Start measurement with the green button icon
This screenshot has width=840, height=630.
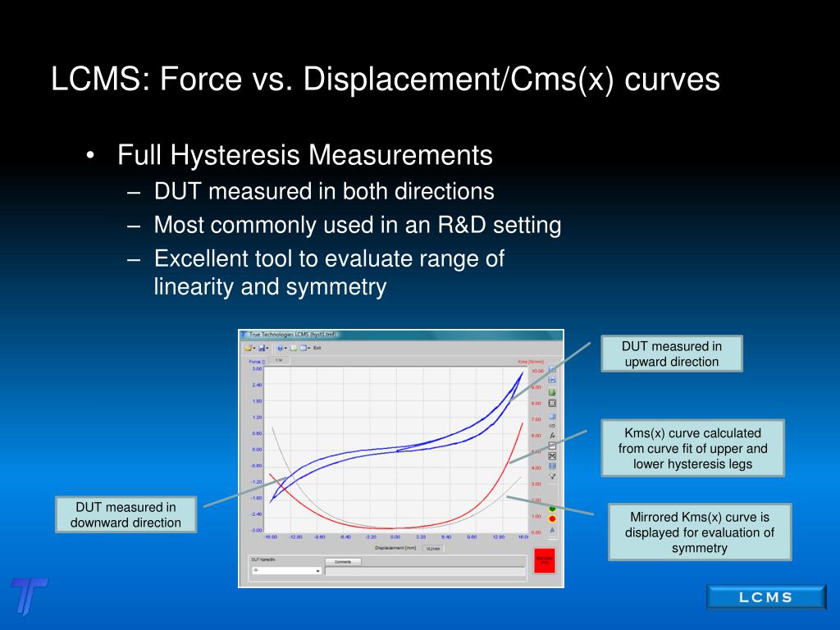[552, 392]
